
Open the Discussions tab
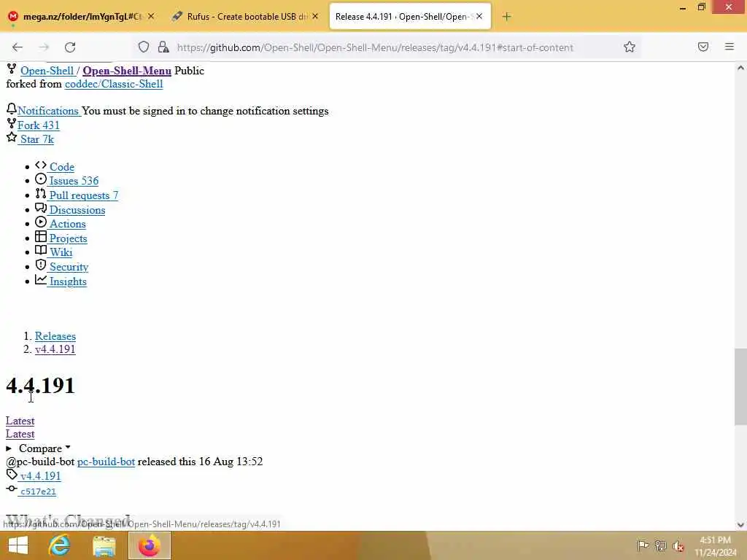[77, 210]
